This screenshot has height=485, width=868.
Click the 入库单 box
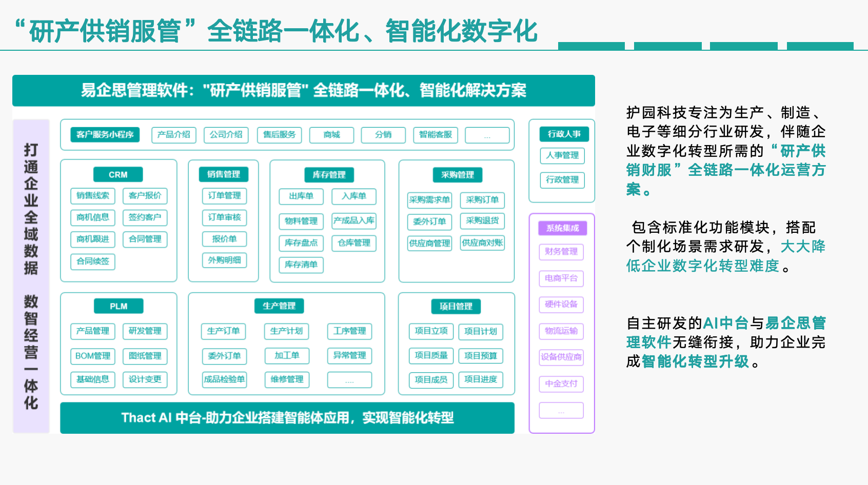pyautogui.click(x=354, y=196)
